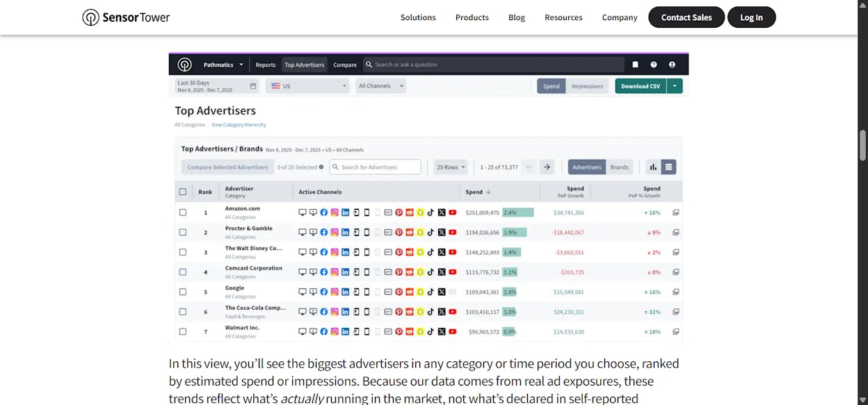Switch to Advertisers view tab

click(587, 167)
